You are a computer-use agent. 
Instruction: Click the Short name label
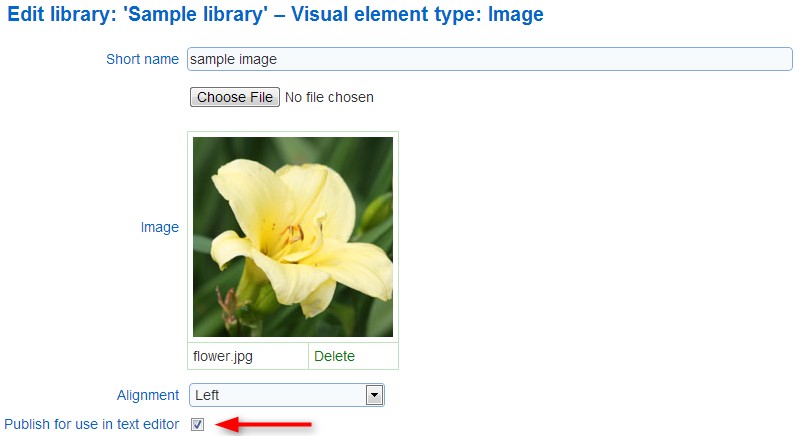click(x=142, y=59)
